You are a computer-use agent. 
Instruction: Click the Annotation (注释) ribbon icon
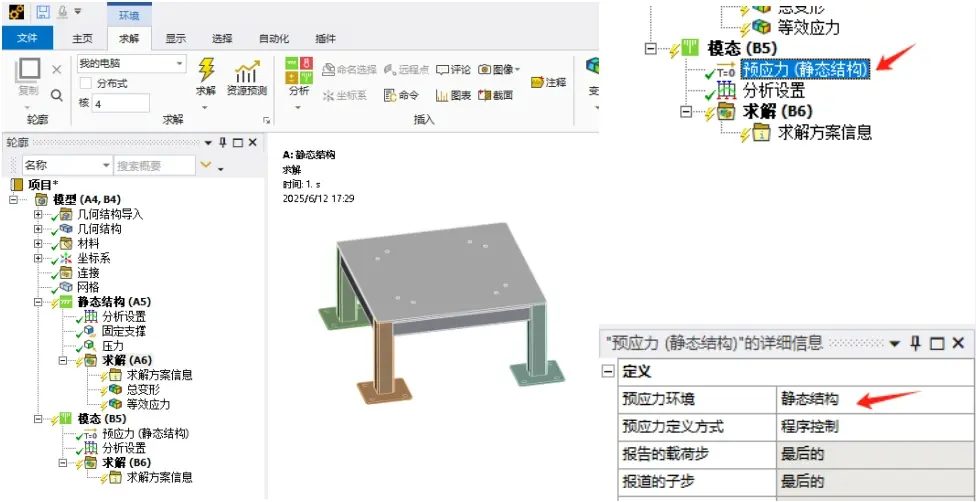point(548,82)
